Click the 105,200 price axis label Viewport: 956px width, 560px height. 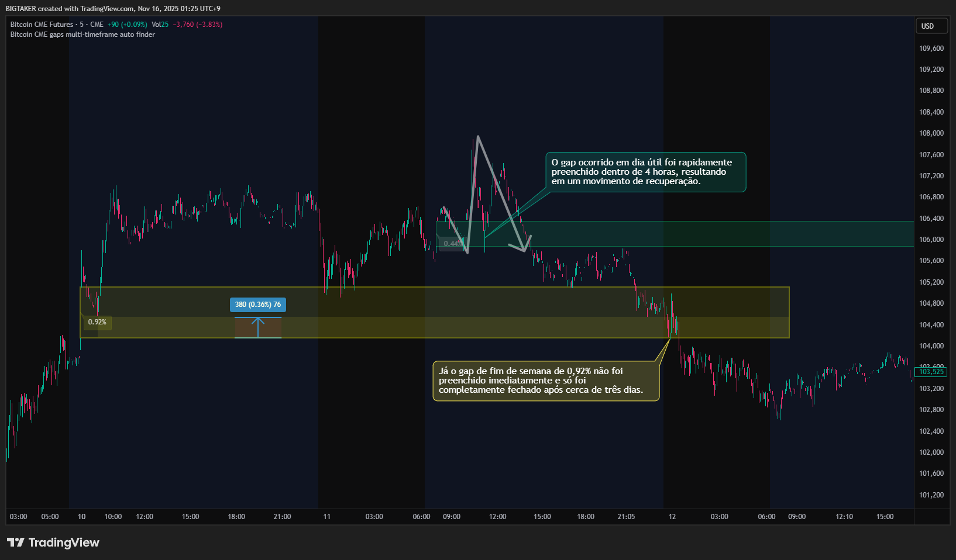pos(931,282)
